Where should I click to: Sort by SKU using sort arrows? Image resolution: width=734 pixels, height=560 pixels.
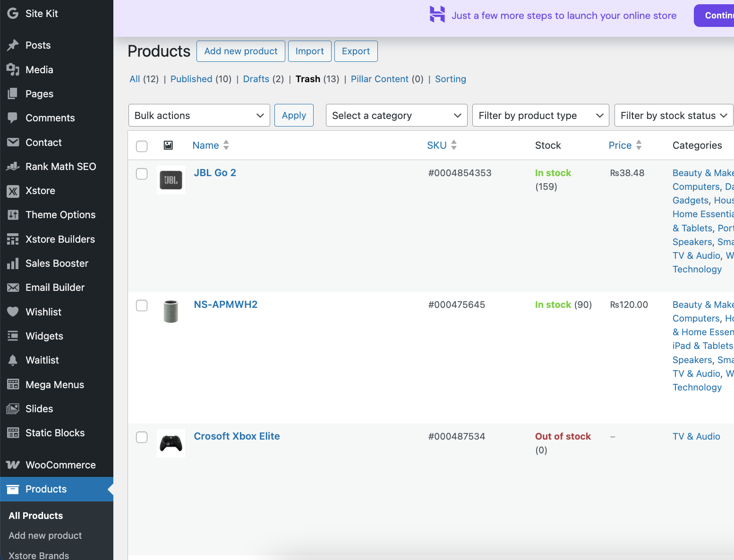[x=454, y=145]
